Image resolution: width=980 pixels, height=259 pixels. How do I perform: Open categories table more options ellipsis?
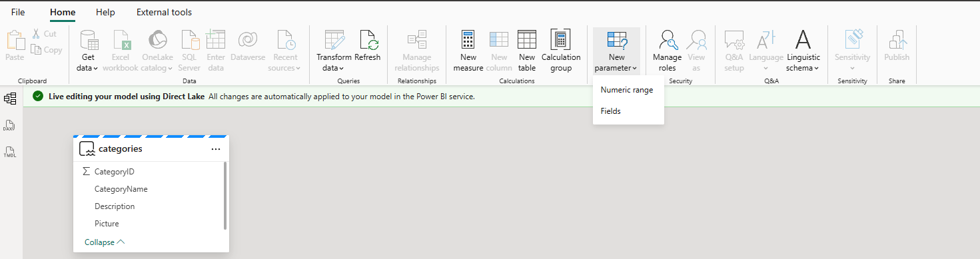pyautogui.click(x=216, y=149)
